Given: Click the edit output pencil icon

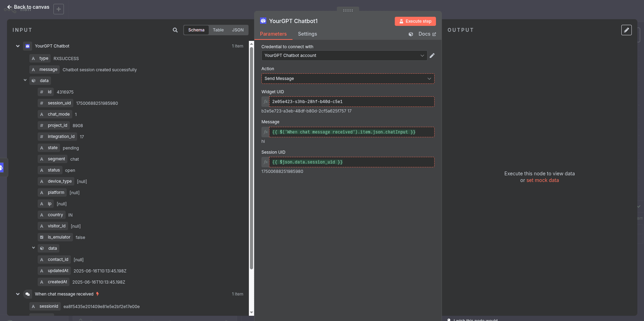Looking at the screenshot, I should [626, 30].
